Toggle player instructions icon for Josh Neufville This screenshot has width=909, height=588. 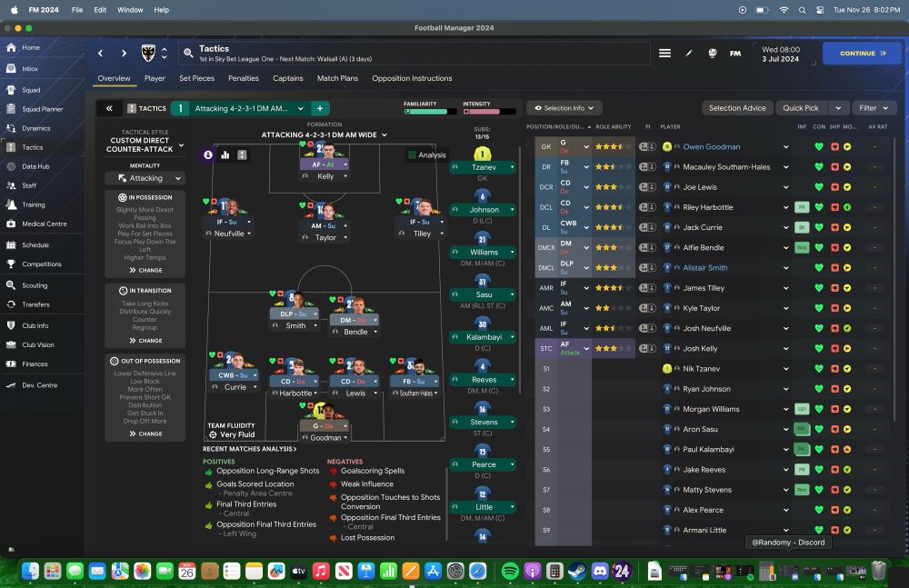point(647,328)
